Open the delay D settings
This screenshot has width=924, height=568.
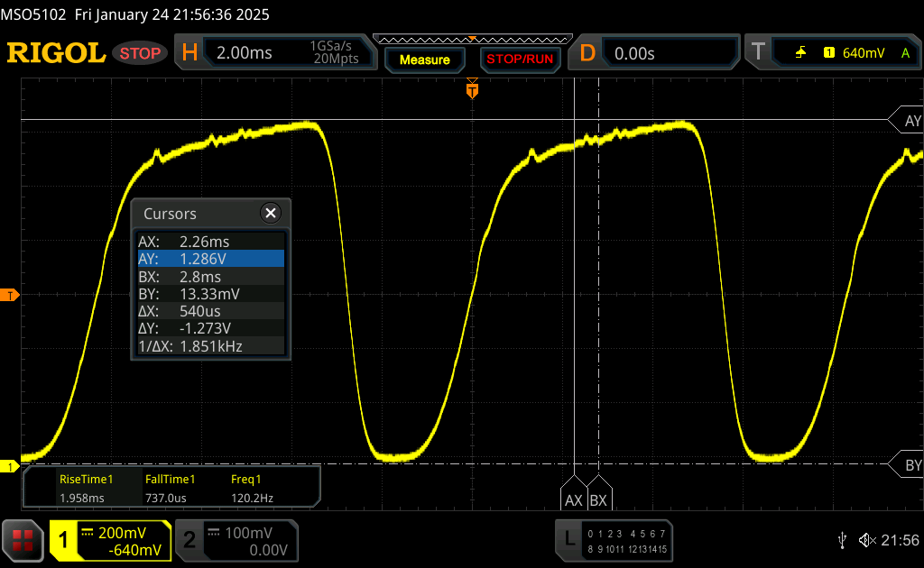[x=587, y=53]
